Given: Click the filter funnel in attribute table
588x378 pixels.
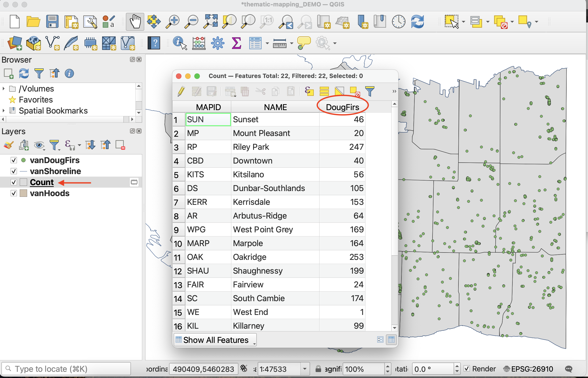Looking at the screenshot, I should click(370, 91).
